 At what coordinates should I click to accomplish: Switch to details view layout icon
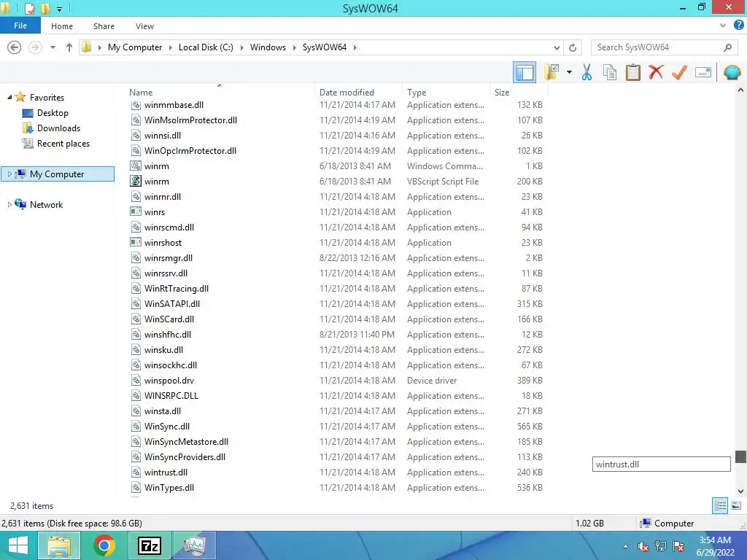point(720,505)
